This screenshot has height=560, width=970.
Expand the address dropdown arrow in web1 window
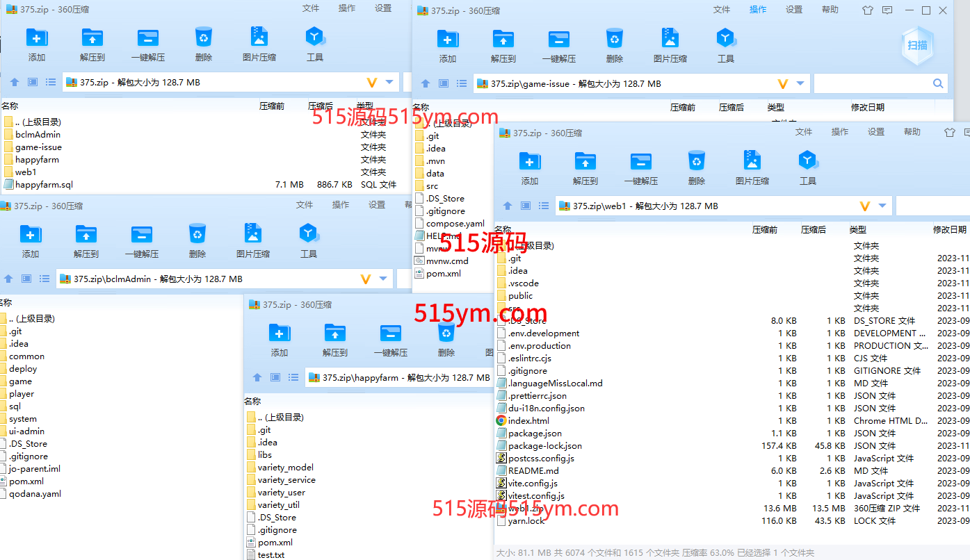[x=882, y=206]
